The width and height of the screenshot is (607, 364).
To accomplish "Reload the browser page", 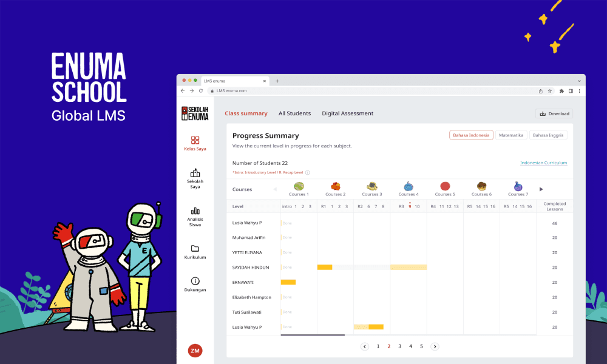I will [x=201, y=90].
